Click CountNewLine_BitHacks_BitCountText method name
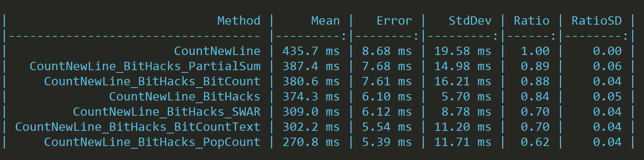This screenshot has height=160, width=644. point(138,127)
